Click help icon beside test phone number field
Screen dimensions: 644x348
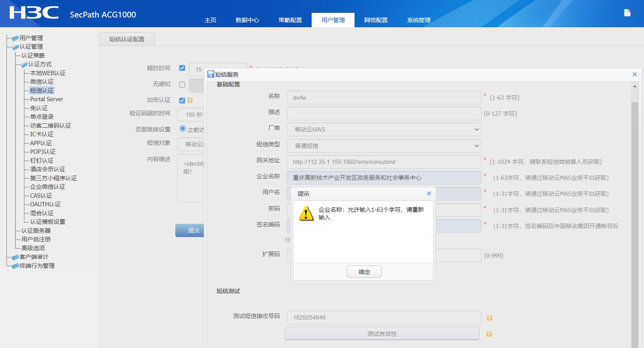point(489,318)
